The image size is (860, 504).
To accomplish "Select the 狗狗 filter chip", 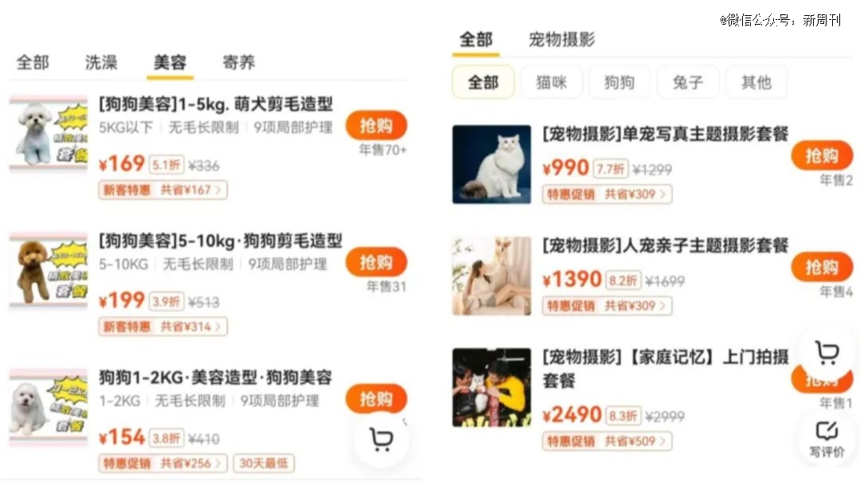I will (620, 82).
